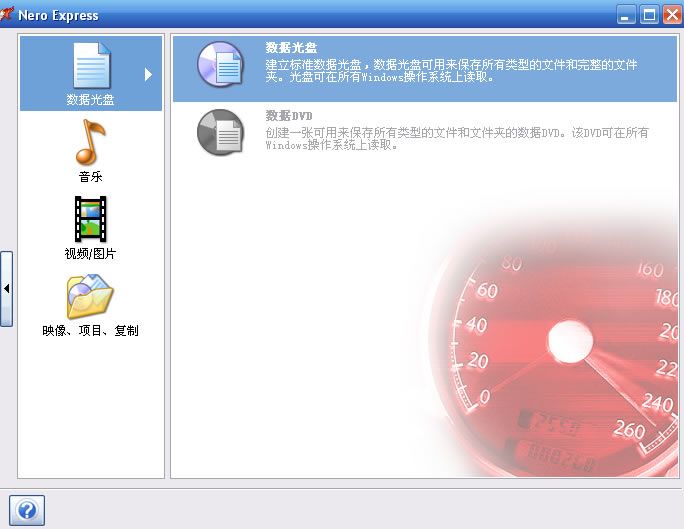Click the 数据光盘 heading in the right list
684x529 pixels.
(291, 48)
